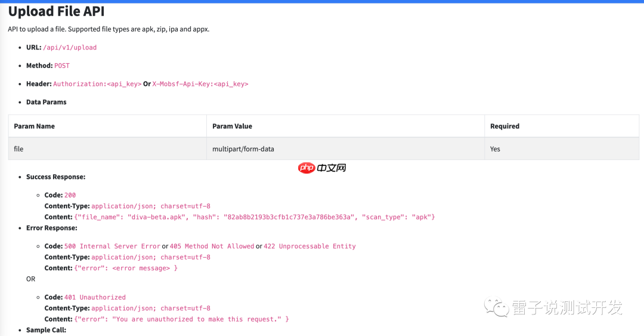Screen dimensions: 644x336
Task: Click the Authorization:<api_key> header code
Action: 97,84
